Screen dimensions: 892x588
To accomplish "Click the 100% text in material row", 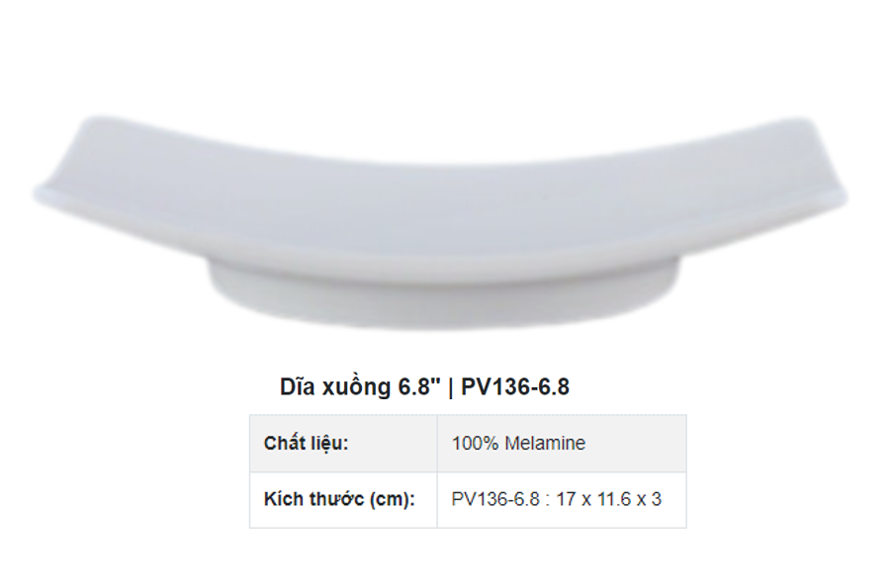I will point(475,443).
